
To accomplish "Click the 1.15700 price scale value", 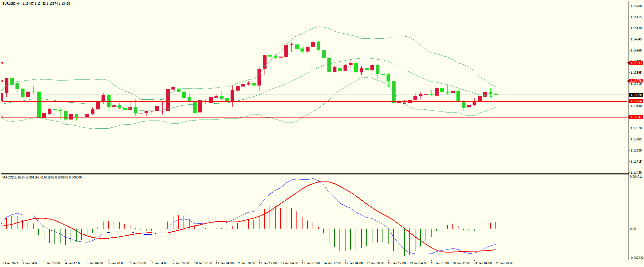I will point(636,6).
